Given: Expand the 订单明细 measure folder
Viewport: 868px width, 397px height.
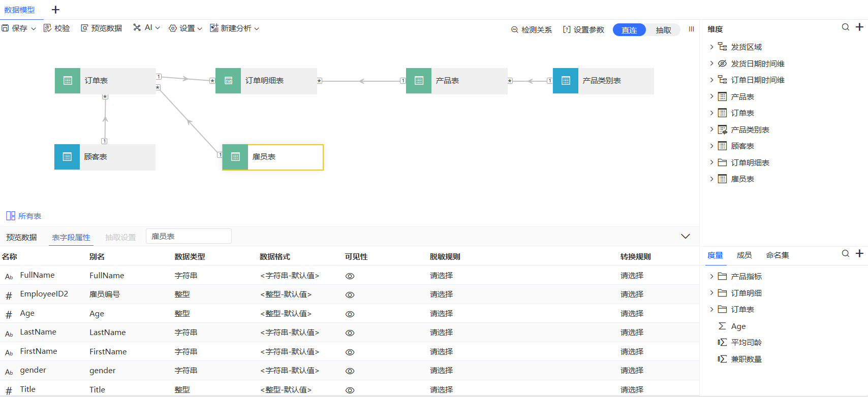Looking at the screenshot, I should (711, 293).
